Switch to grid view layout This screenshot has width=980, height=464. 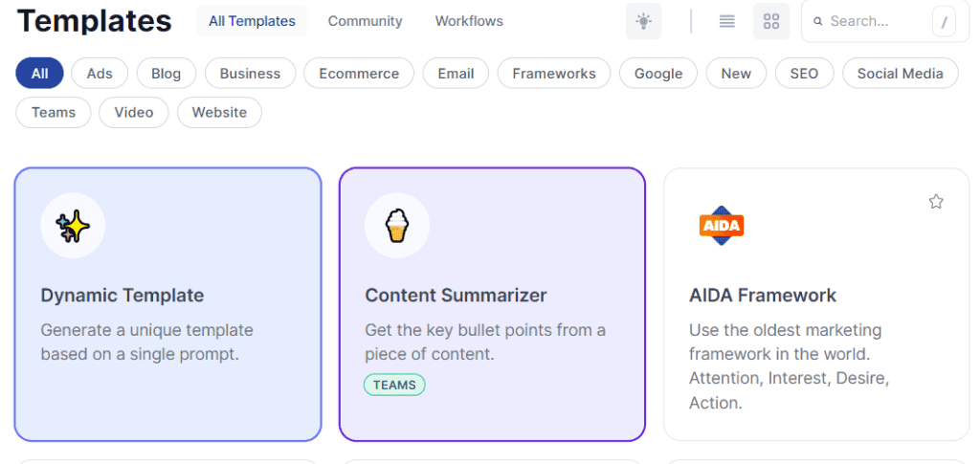[771, 21]
